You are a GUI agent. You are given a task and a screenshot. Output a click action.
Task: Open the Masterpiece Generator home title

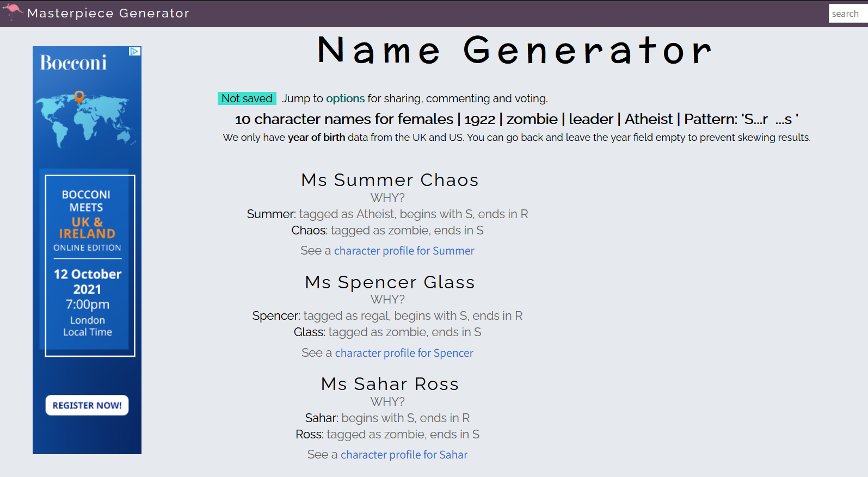point(108,13)
